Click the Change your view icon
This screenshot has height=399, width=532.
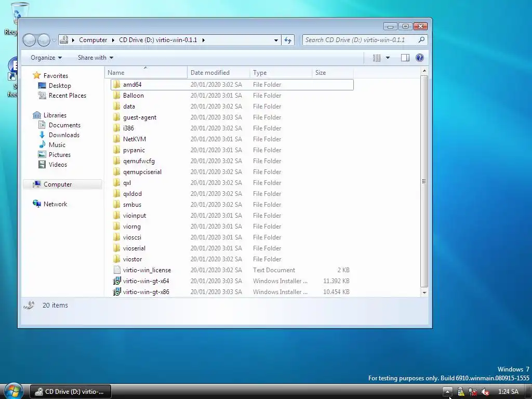[377, 58]
